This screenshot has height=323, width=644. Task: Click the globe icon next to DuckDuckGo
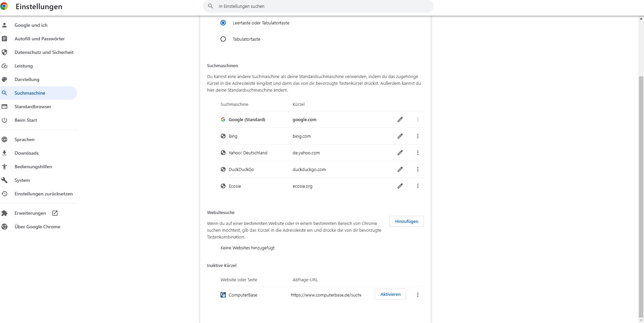tap(223, 169)
